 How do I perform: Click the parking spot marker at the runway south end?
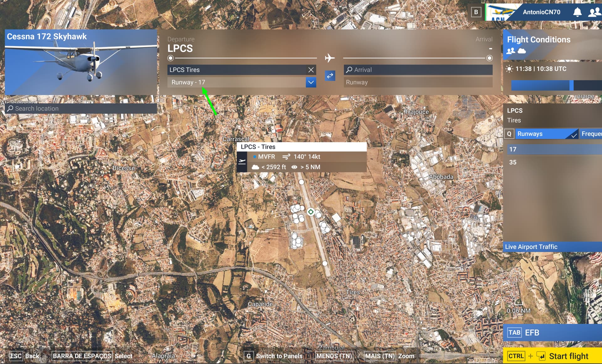[x=325, y=263]
